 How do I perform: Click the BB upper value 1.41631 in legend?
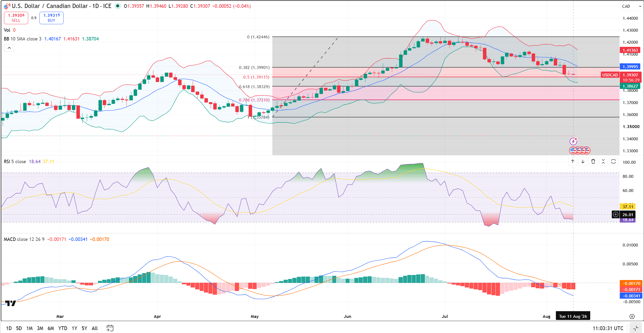pyautogui.click(x=71, y=39)
